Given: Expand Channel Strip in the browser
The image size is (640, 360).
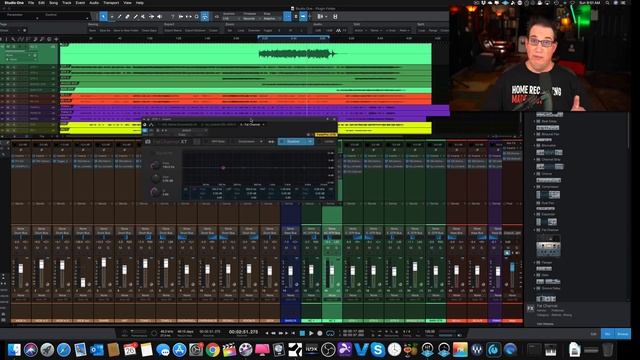Looking at the screenshot, I should point(535,160).
